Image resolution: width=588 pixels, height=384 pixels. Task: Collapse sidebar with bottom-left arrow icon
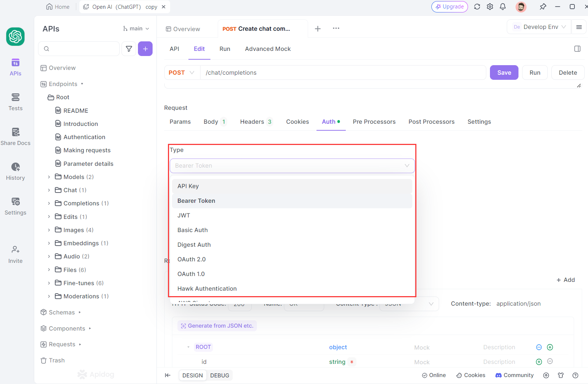168,375
